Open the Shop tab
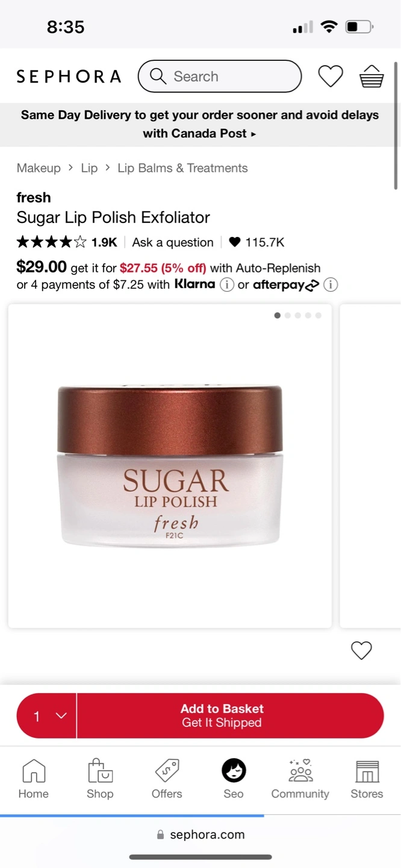 (100, 779)
